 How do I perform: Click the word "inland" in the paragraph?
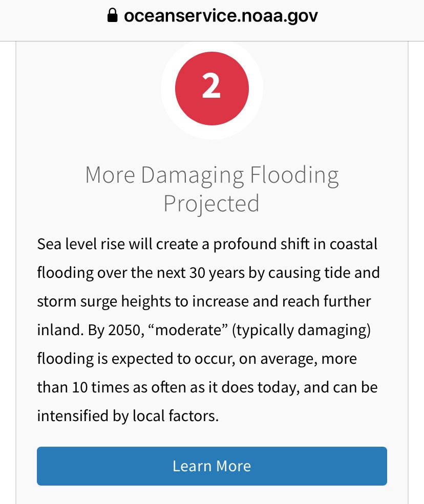click(x=57, y=330)
